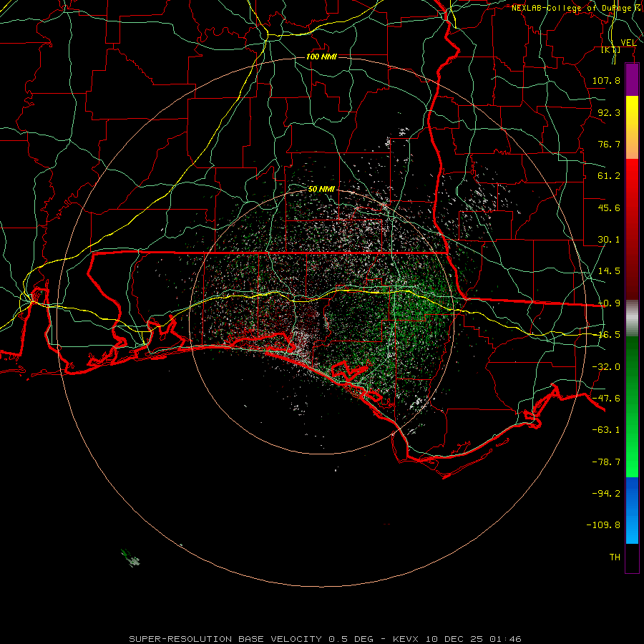
Task: Select the 61.2 legend value
Action: (x=609, y=176)
